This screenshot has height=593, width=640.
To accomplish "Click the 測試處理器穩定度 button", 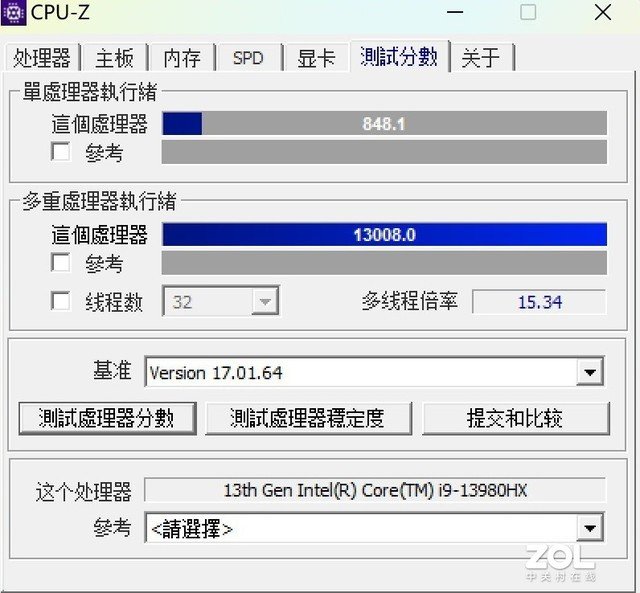I will [x=308, y=418].
